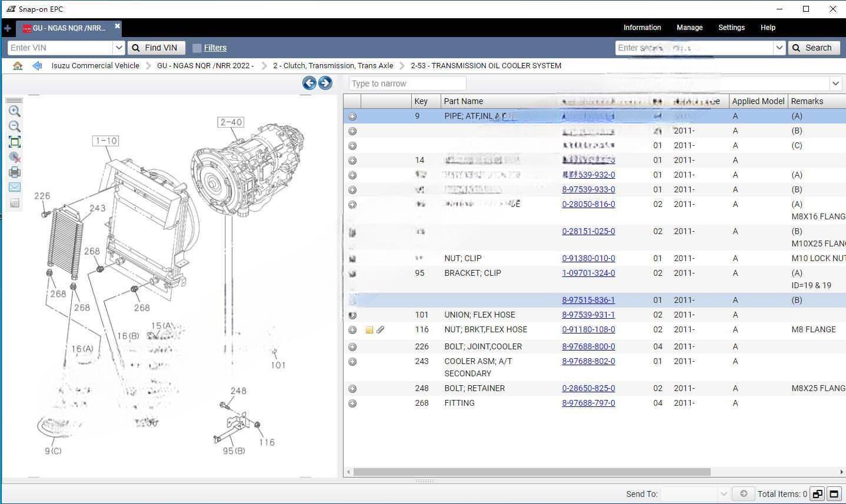Open part number 8-97688-802-0 link
Image resolution: width=846 pixels, height=504 pixels.
pos(588,362)
